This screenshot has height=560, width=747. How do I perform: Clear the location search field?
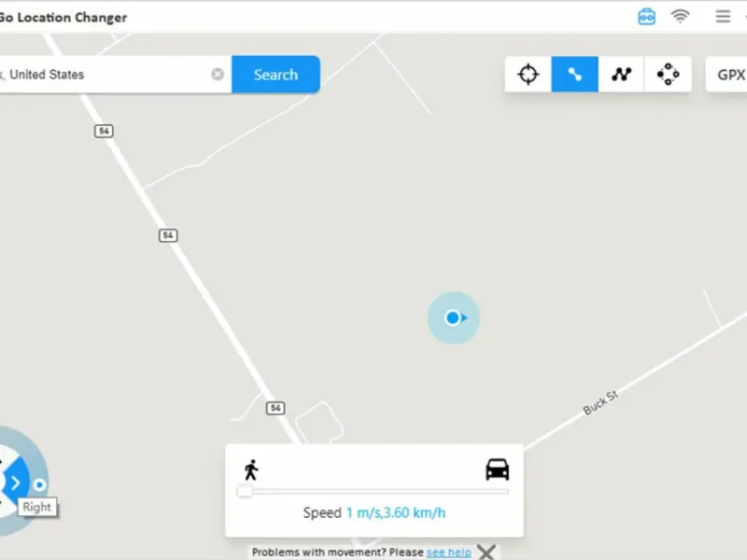pyautogui.click(x=218, y=75)
